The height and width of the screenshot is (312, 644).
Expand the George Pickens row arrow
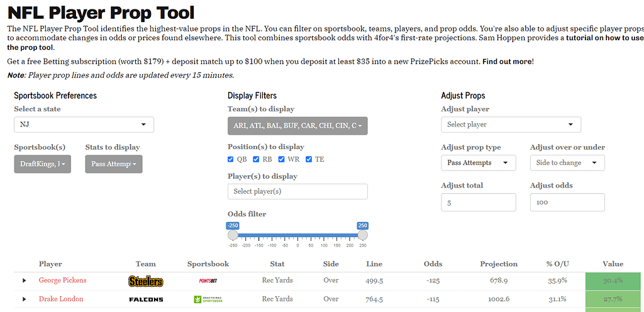pos(25,281)
